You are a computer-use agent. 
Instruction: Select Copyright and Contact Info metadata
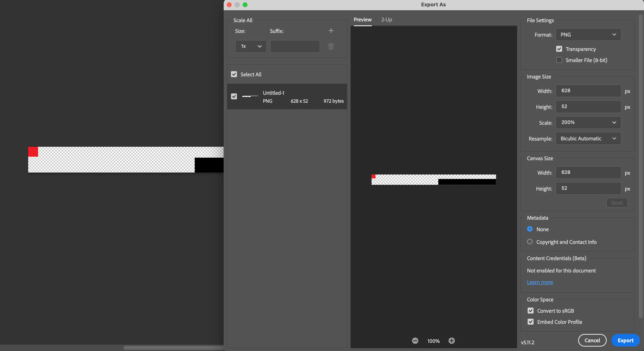(x=530, y=242)
